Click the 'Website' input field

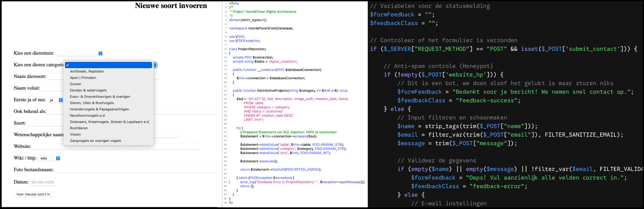[x=116, y=146]
